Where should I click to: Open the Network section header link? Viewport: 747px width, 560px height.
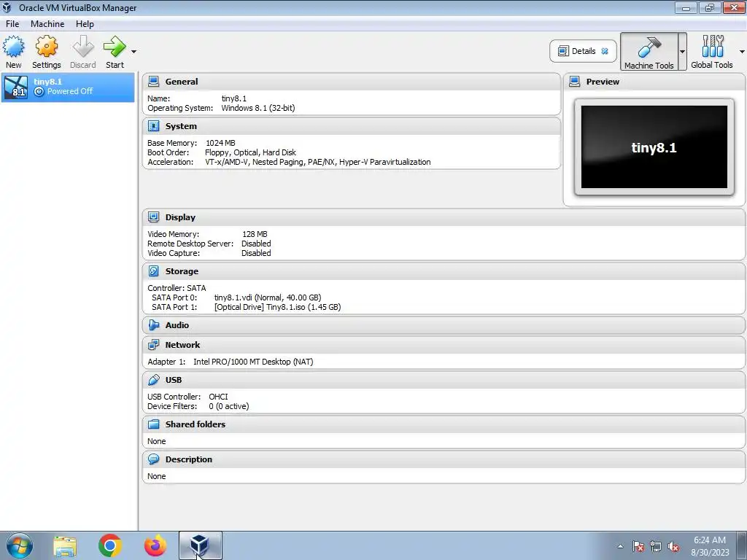click(183, 345)
